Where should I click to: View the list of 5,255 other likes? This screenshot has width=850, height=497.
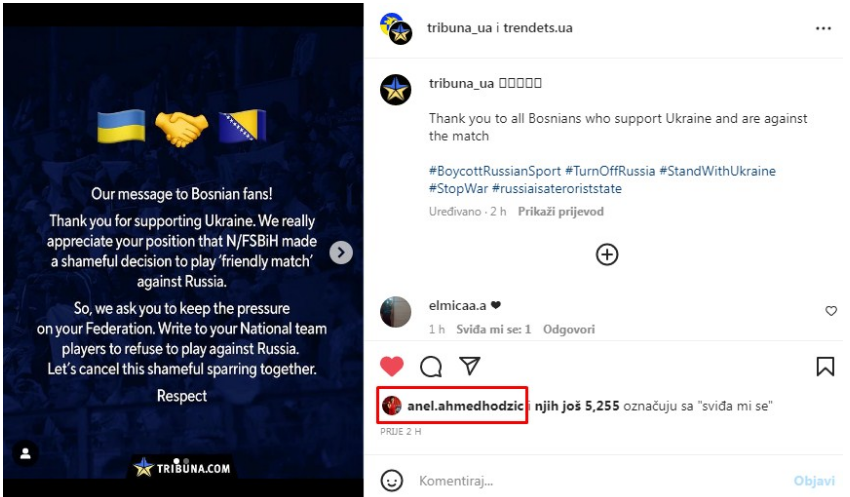(x=577, y=406)
